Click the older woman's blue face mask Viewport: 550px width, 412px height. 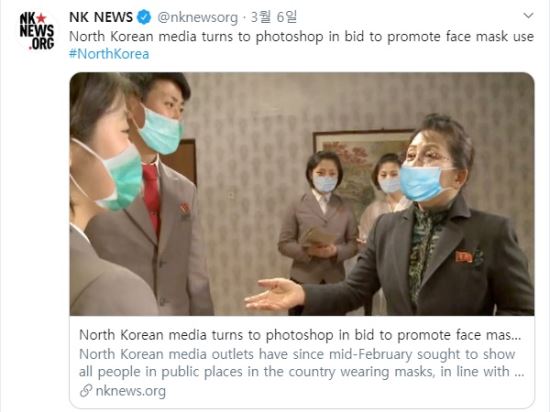(x=422, y=183)
